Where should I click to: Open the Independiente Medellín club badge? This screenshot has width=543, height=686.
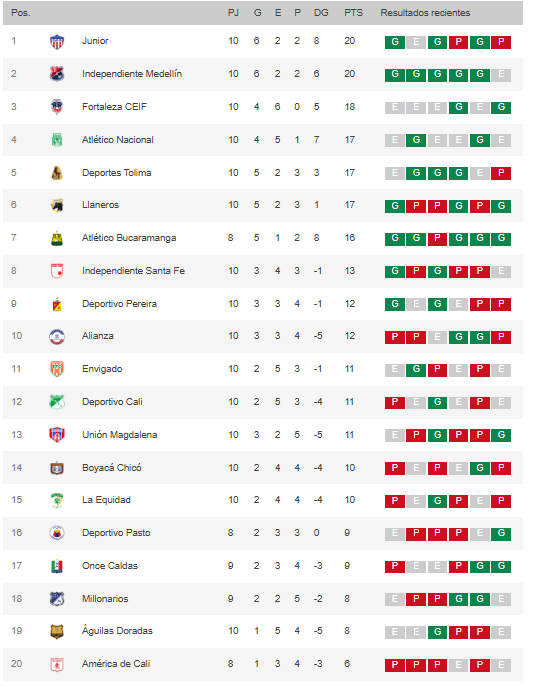click(57, 74)
